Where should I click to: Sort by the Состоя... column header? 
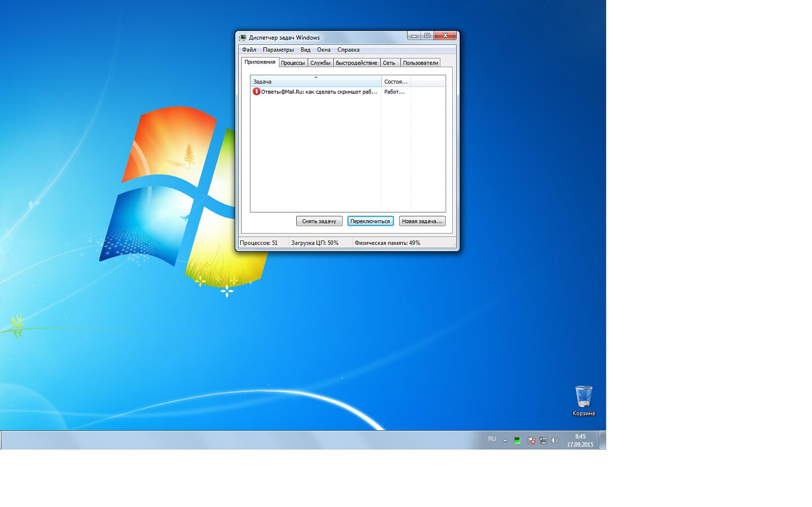click(396, 81)
